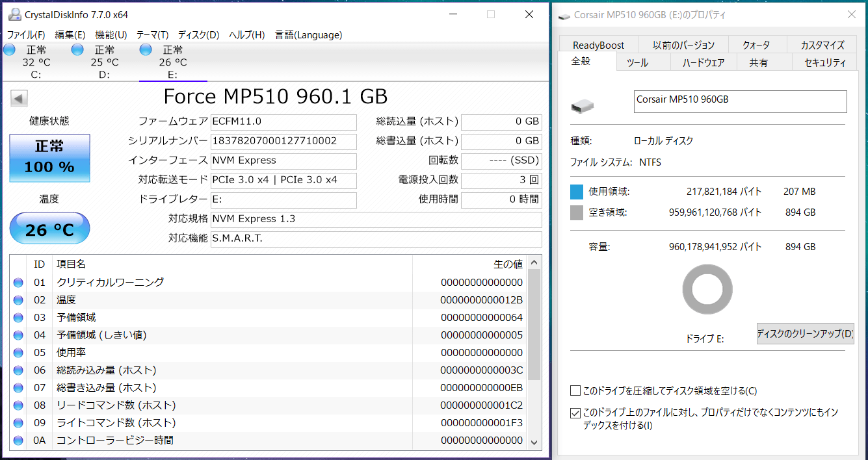The height and width of the screenshot is (460, 868).
Task: Click status orb for 04 予備領域 (しきい値)
Action: tap(18, 335)
